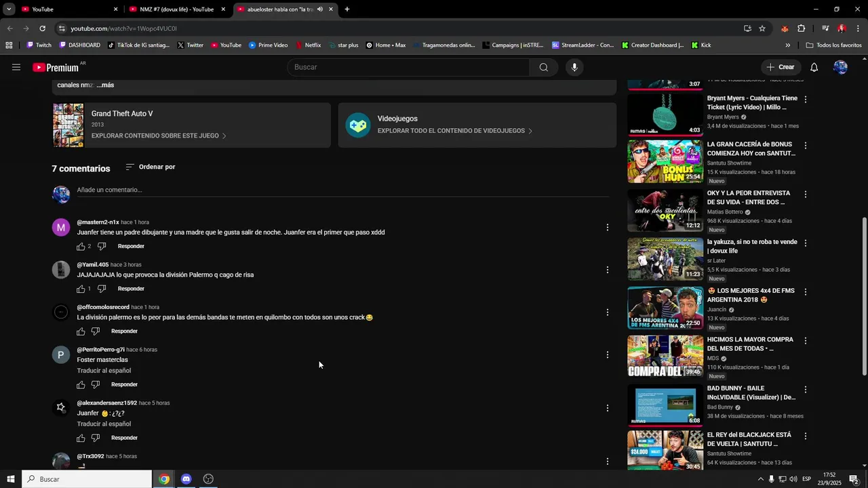Start a search with the magnifier button
868x488 pixels.
pos(543,67)
